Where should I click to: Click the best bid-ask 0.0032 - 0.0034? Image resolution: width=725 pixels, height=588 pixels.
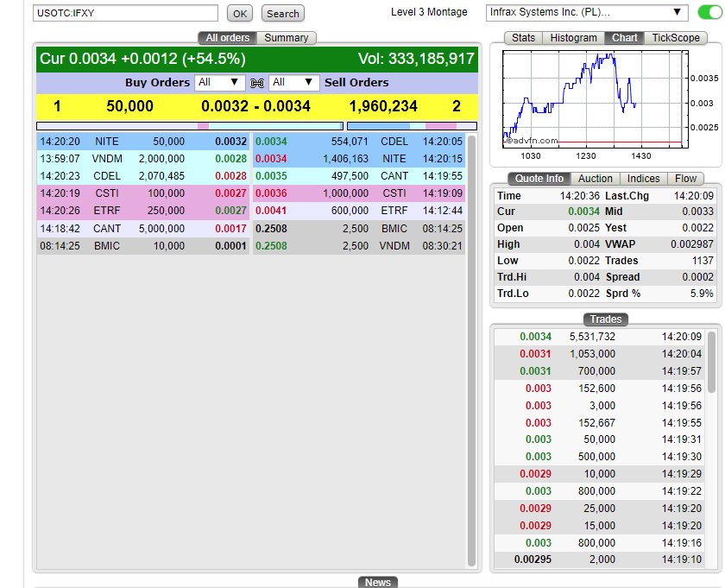[255, 106]
